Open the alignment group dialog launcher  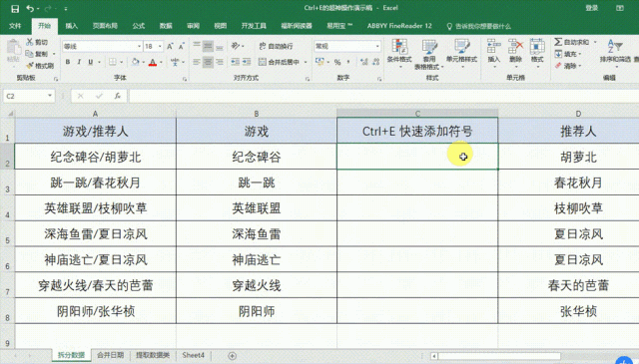(308, 79)
